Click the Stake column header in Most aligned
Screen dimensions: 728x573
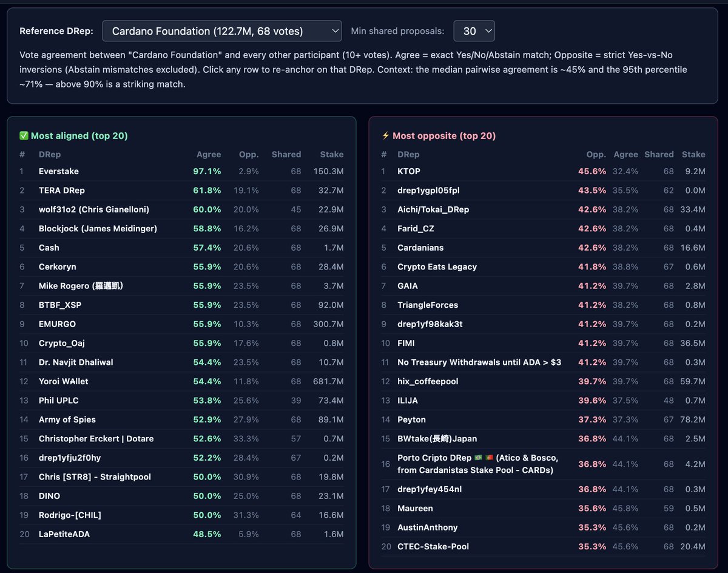(x=332, y=155)
